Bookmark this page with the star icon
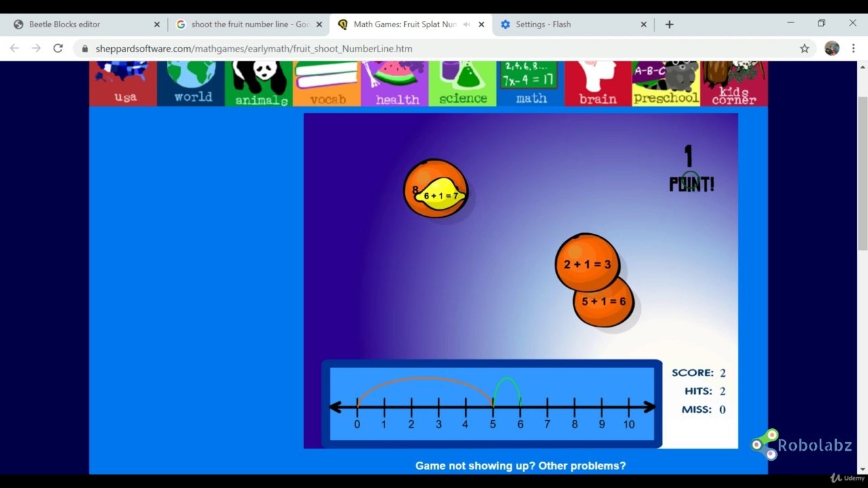Screen dimensions: 868x488 click(804, 49)
